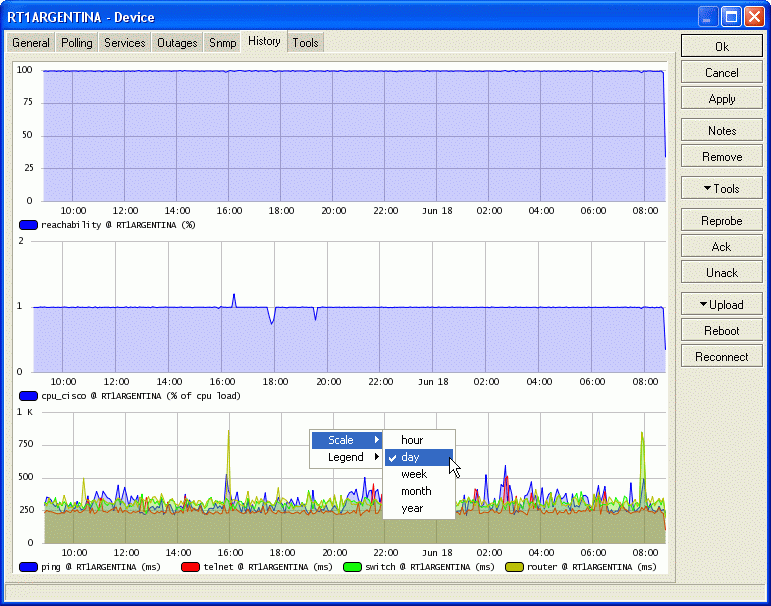Image resolution: width=771 pixels, height=606 pixels.
Task: Click the blue ping legend swatch
Action: (28, 567)
